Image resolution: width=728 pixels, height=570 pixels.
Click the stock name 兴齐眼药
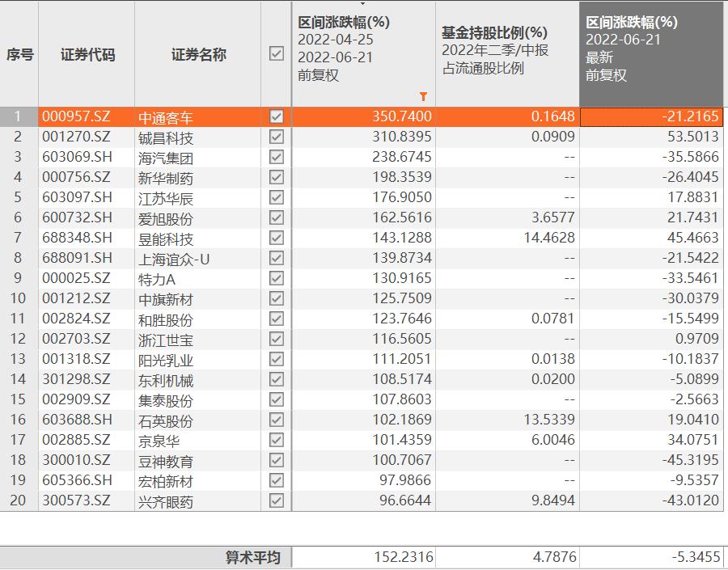click(166, 501)
